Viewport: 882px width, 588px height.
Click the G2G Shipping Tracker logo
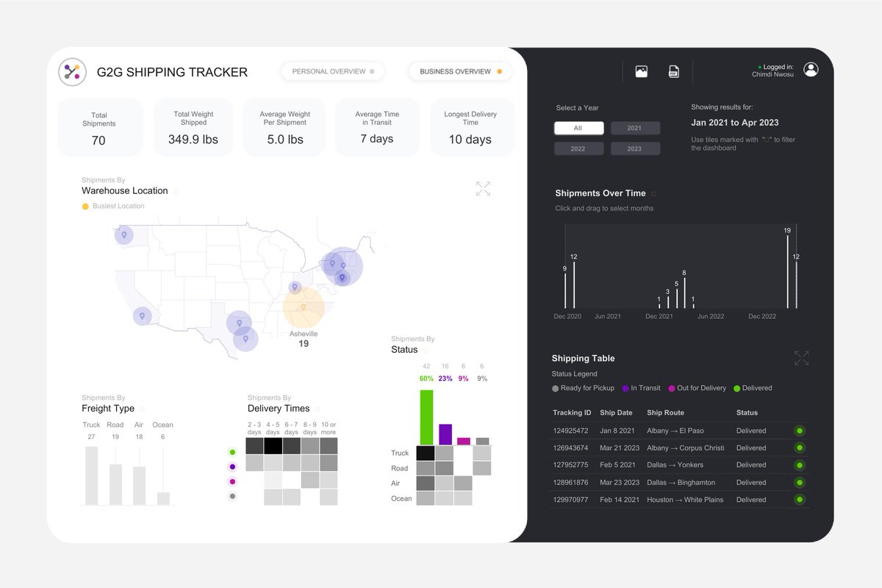tap(72, 71)
